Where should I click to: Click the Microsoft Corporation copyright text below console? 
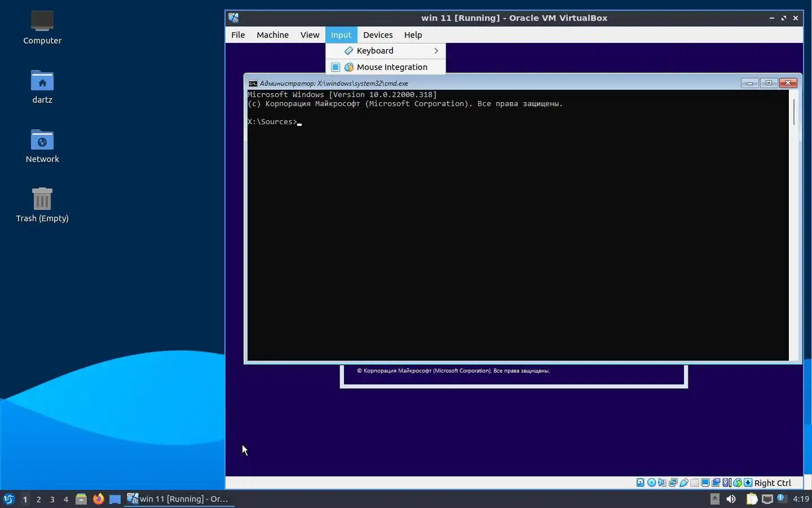[x=453, y=371]
